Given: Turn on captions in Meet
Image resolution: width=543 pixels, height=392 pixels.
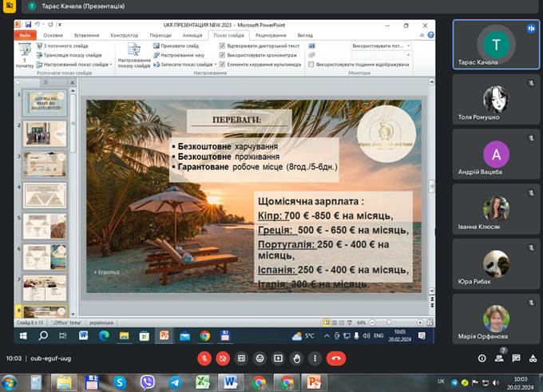Looking at the screenshot, I should [241, 358].
